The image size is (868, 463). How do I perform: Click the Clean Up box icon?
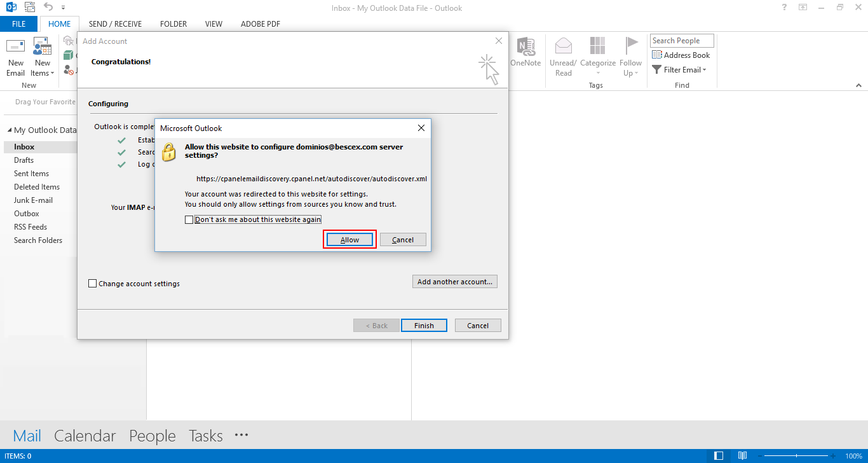tap(69, 56)
